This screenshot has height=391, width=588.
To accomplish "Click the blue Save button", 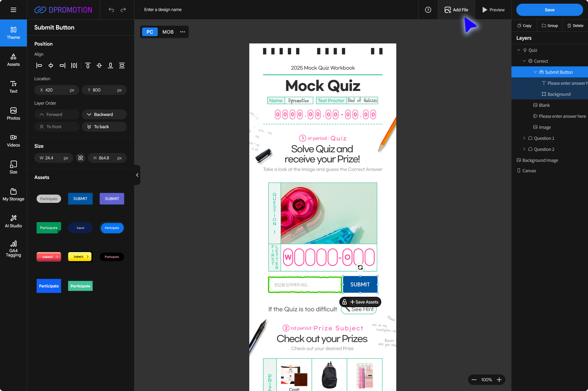I will pos(549,10).
